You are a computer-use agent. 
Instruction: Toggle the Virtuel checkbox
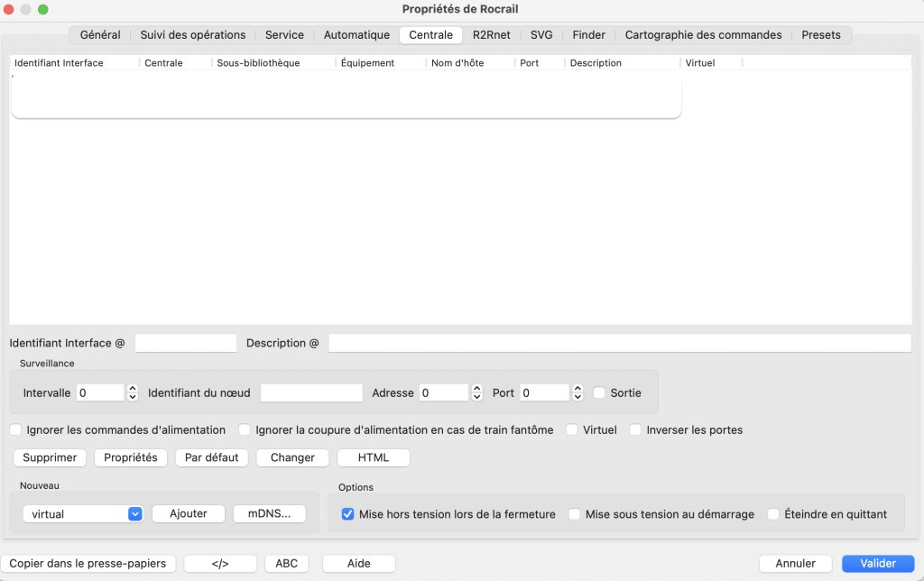click(x=572, y=429)
